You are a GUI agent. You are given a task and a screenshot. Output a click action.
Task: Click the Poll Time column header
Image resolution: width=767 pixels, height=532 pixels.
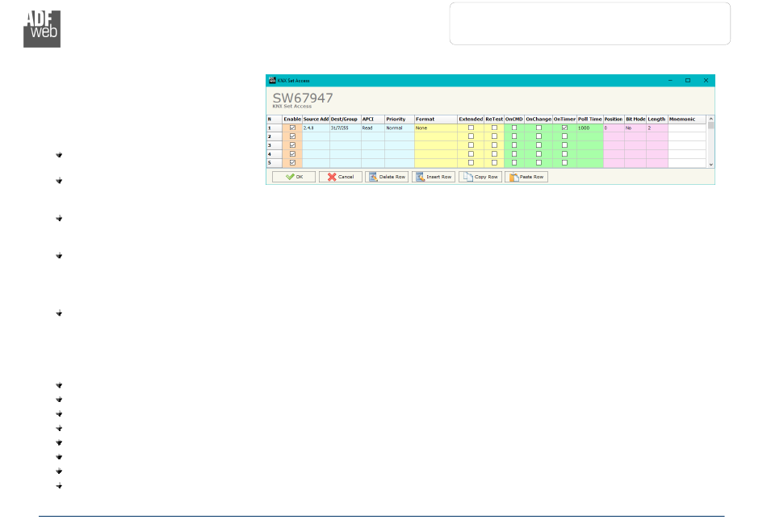point(590,119)
